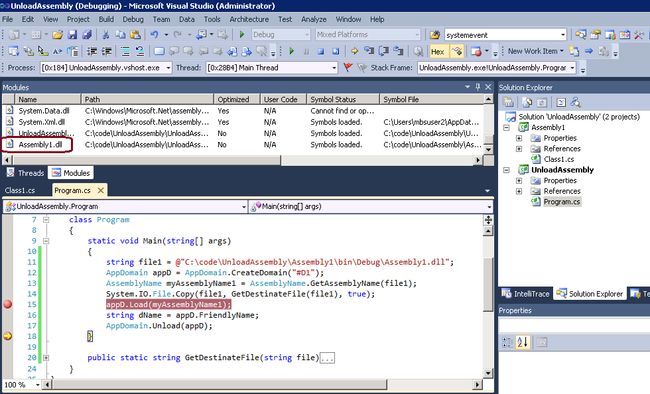Screen dimensions: 650x394
Task: Open the systemevent find combo box
Action: tap(563, 35)
